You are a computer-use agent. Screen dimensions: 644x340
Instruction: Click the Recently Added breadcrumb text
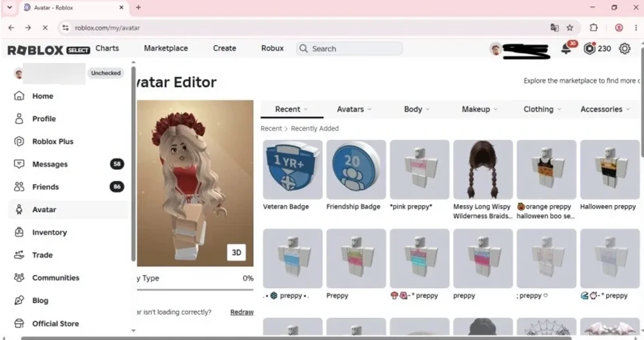[x=315, y=129]
